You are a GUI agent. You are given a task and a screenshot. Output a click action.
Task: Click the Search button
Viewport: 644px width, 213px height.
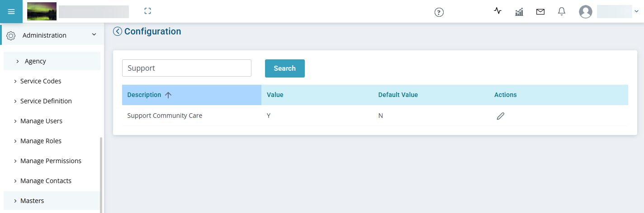[x=285, y=68]
